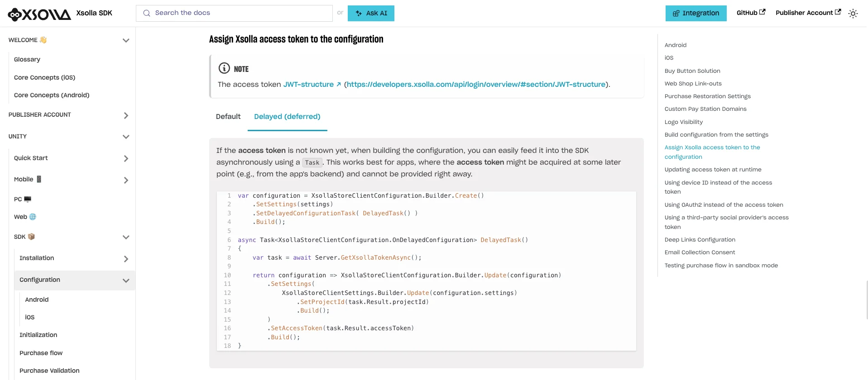The height and width of the screenshot is (380, 868).
Task: Jump to Updating access token at runtime
Action: pos(713,170)
